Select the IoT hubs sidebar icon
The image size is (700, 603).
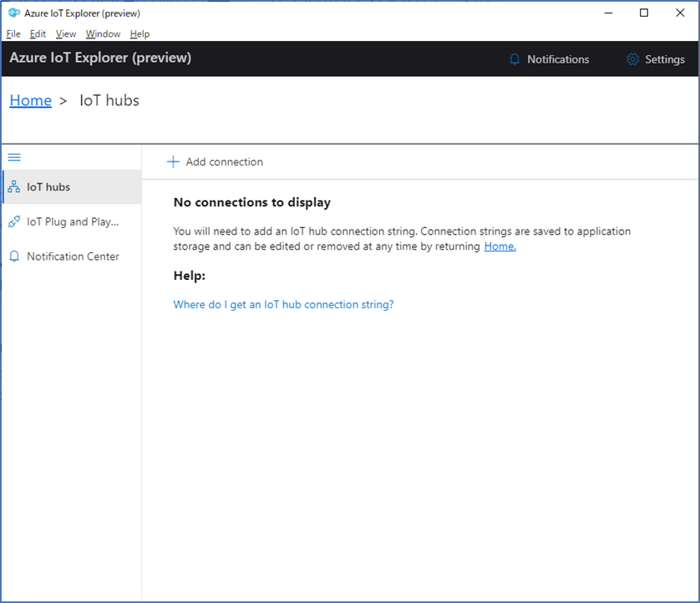tap(13, 185)
